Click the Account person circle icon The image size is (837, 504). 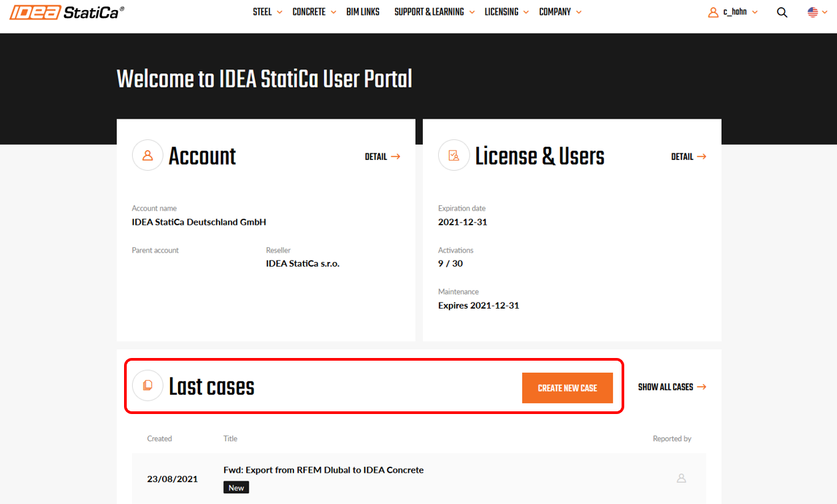tap(147, 155)
